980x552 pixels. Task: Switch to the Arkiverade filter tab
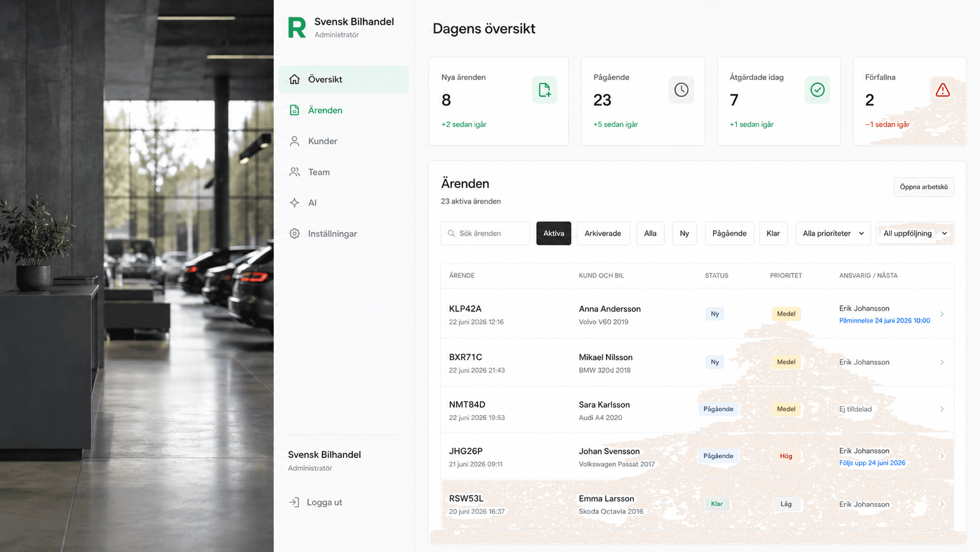click(x=603, y=233)
